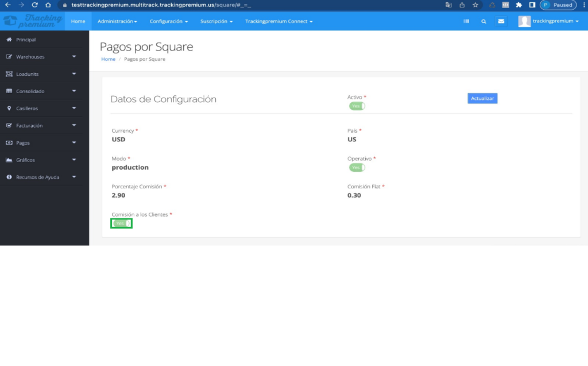
Task: Open the Paused profile button
Action: click(558, 5)
